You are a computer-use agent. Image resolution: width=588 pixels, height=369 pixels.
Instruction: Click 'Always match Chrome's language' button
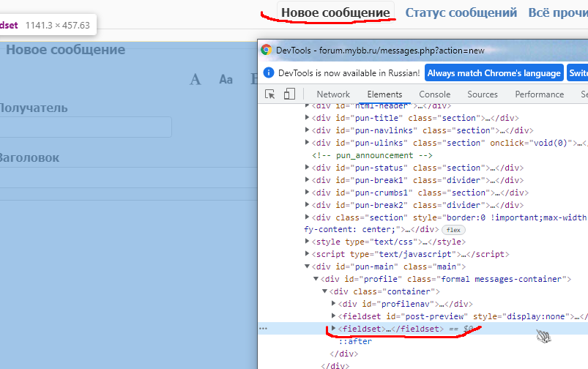494,72
